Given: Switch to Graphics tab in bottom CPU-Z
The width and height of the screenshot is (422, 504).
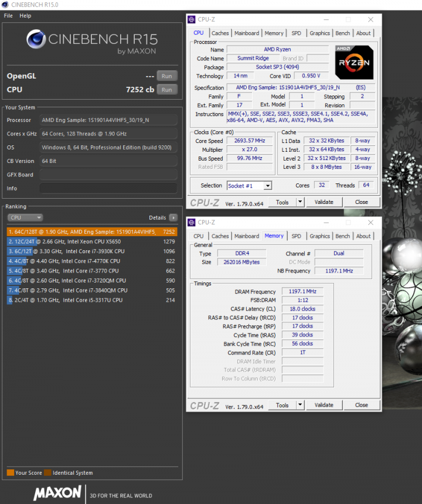Looking at the screenshot, I should (320, 236).
